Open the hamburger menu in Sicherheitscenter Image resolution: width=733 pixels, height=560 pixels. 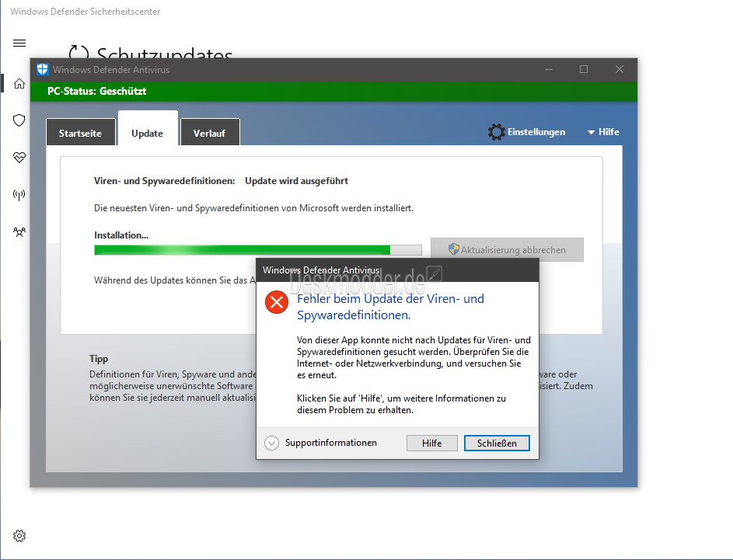click(19, 43)
